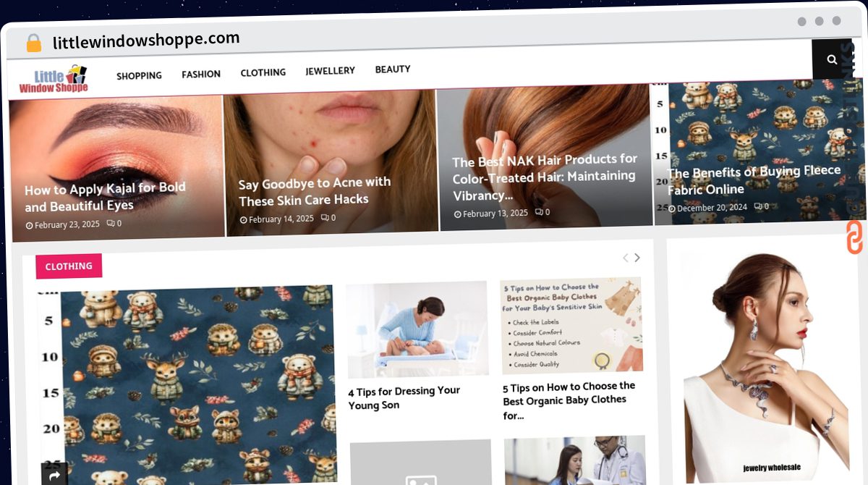This screenshot has width=868, height=485.
Task: Open the Fashion menu item
Action: (201, 74)
